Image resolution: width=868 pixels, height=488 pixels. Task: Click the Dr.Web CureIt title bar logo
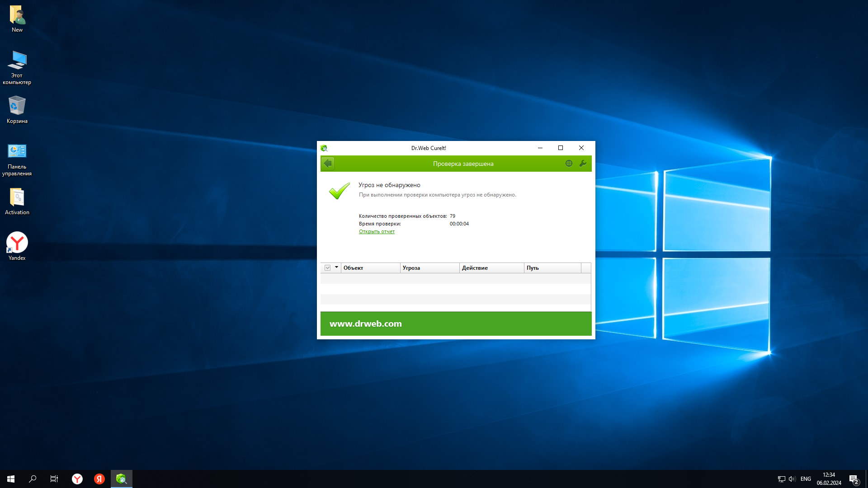click(324, 148)
